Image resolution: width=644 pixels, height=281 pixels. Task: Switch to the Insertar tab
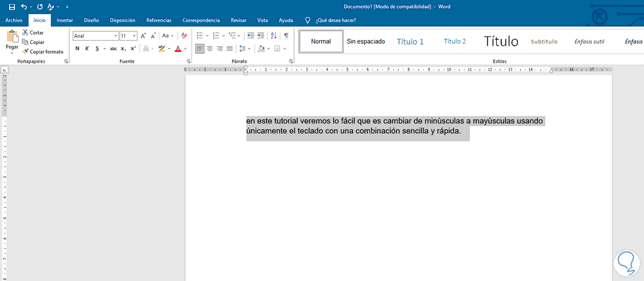click(x=65, y=20)
